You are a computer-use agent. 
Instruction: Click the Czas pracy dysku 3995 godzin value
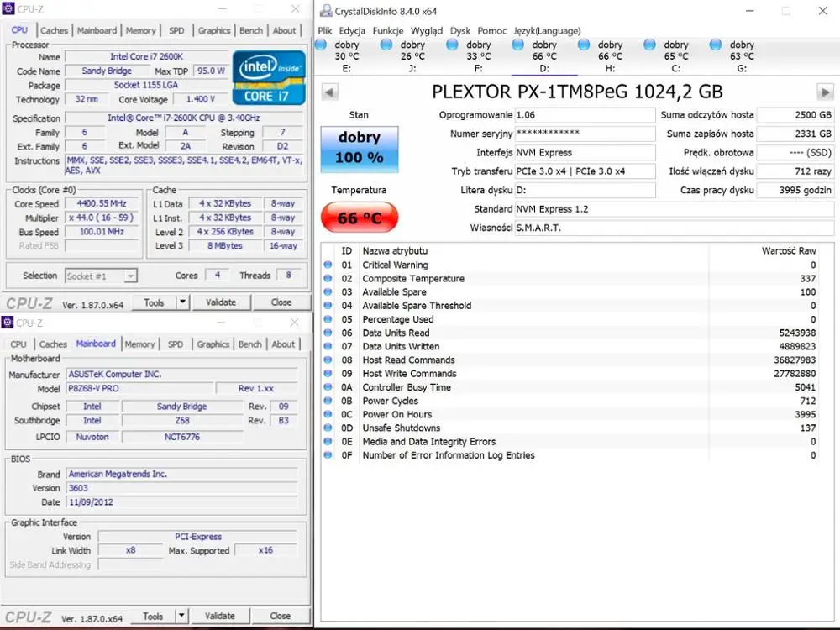pyautogui.click(x=795, y=190)
